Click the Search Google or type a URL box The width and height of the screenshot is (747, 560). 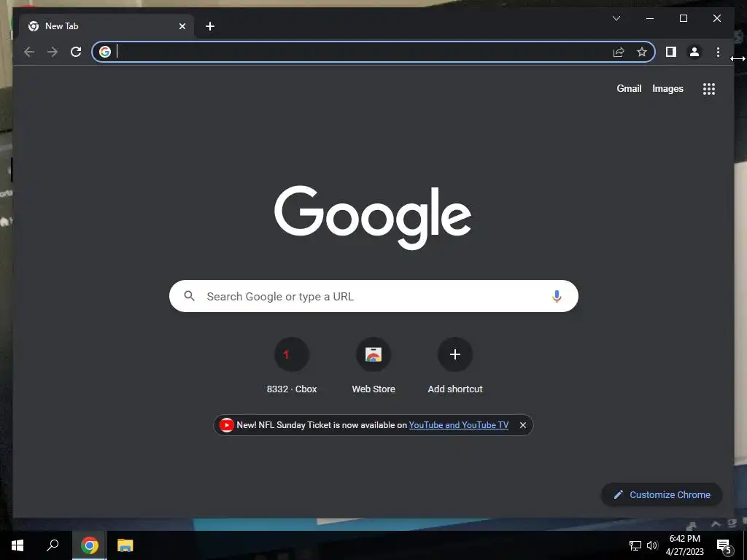coord(373,296)
